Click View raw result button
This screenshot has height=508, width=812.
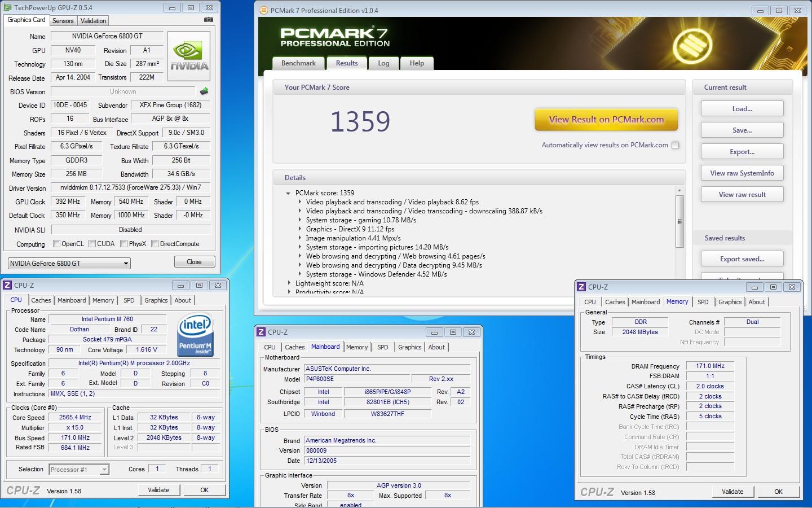point(742,195)
